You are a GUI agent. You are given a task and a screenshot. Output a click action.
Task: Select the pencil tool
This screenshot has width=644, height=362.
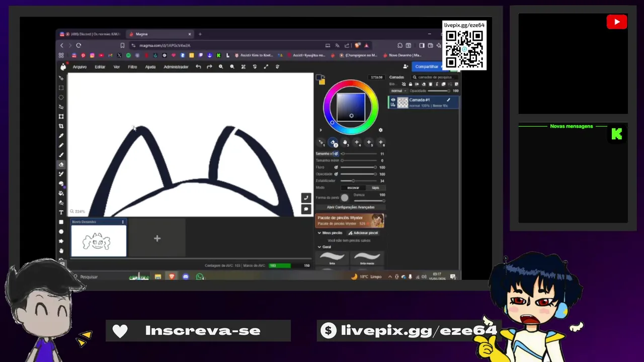pos(61,145)
